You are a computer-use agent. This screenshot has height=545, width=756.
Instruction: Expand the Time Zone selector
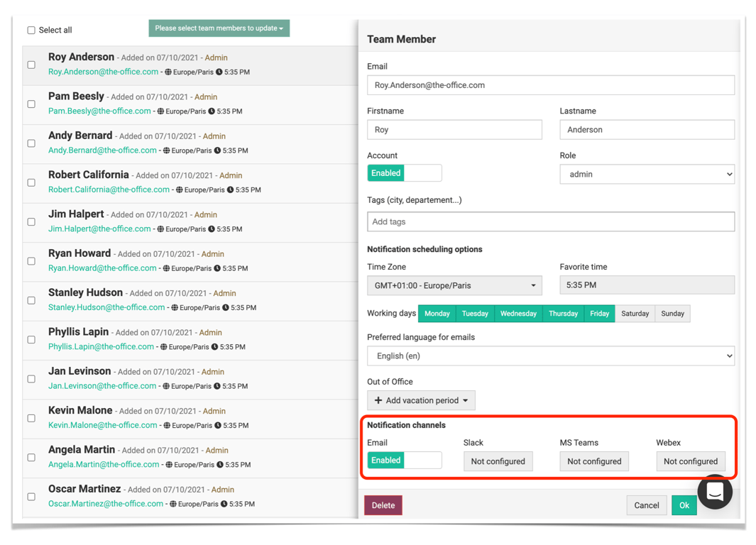coord(454,286)
